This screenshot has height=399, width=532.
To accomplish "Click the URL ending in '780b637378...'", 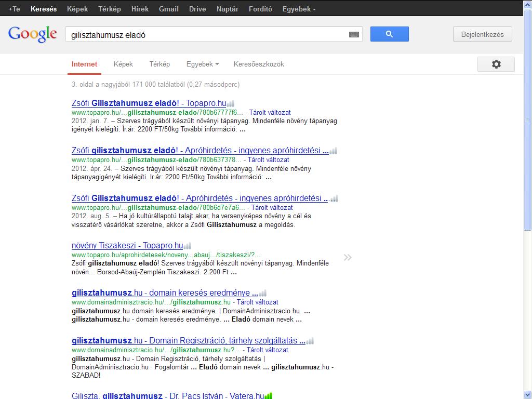I will coord(157,160).
